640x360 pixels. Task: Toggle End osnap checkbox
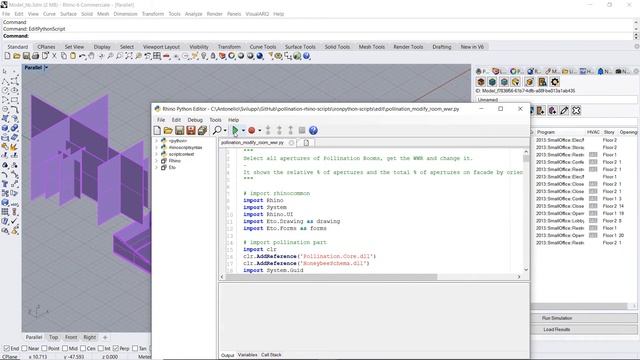7,349
